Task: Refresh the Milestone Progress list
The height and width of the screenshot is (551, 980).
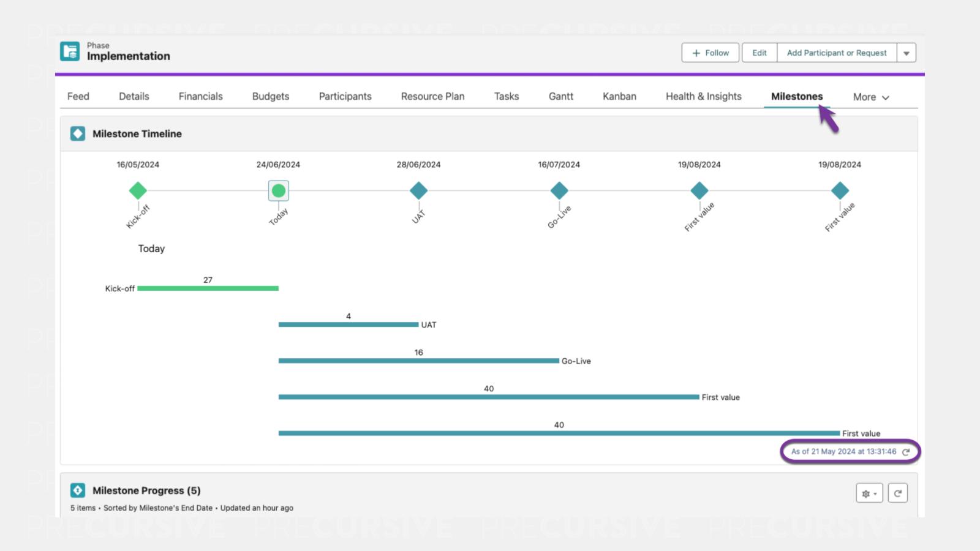Action: pos(897,493)
